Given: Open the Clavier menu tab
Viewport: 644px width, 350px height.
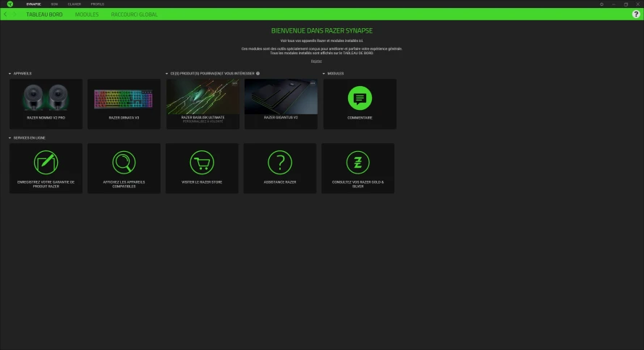Looking at the screenshot, I should (x=75, y=4).
